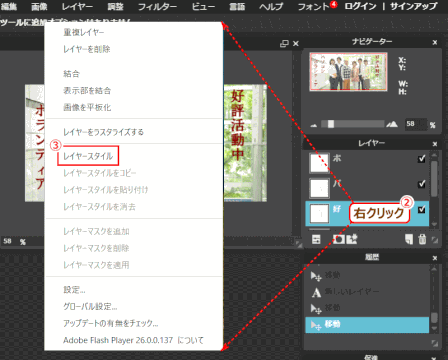Toggle visibility checkbox of layer ホ
This screenshot has height=360, width=448.
(422, 159)
